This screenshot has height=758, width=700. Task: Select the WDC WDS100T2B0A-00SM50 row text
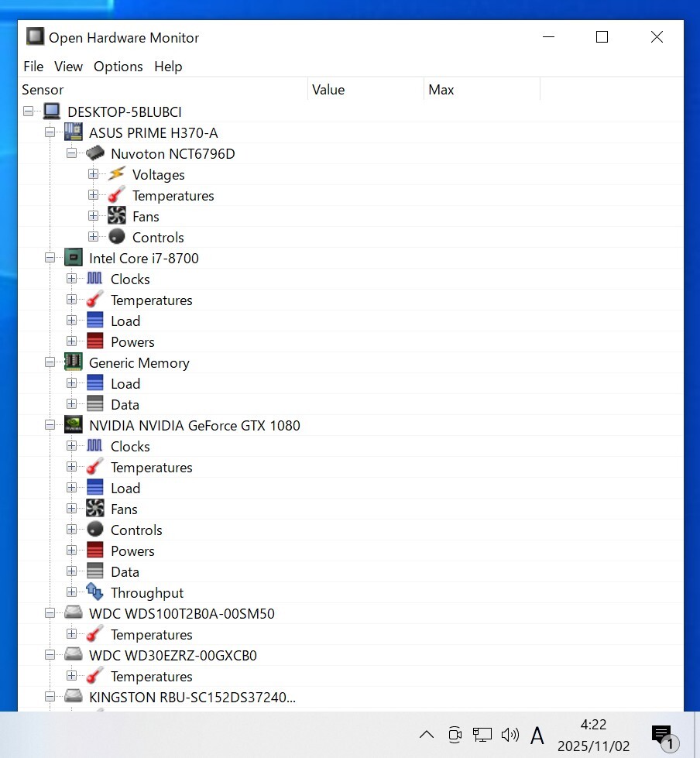point(182,614)
